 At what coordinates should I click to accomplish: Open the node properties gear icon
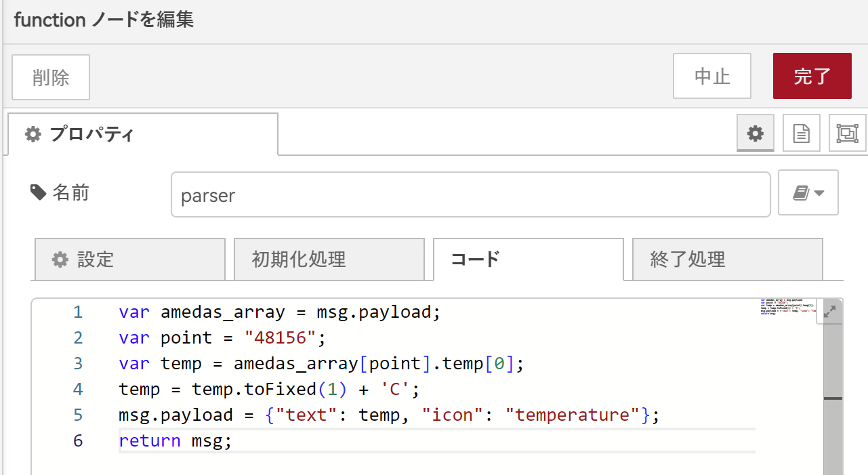(x=755, y=133)
